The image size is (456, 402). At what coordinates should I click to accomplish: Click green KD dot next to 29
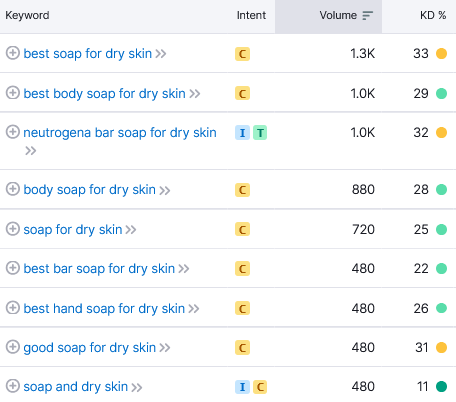[x=441, y=94]
